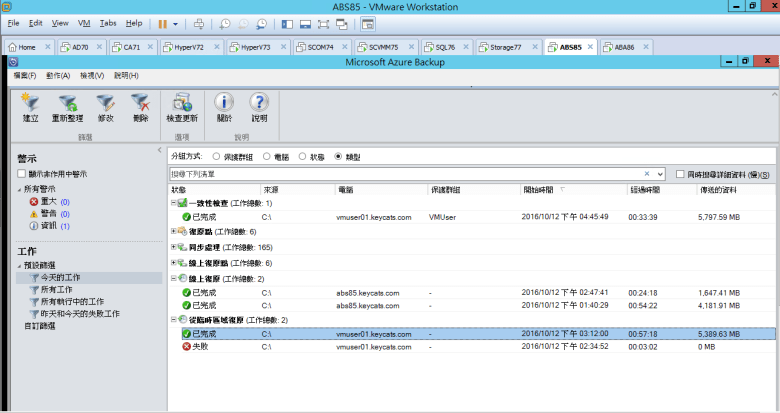This screenshot has height=413, width=780.
Task: Select 所有工作 filter in the job list
Action: coord(57,288)
